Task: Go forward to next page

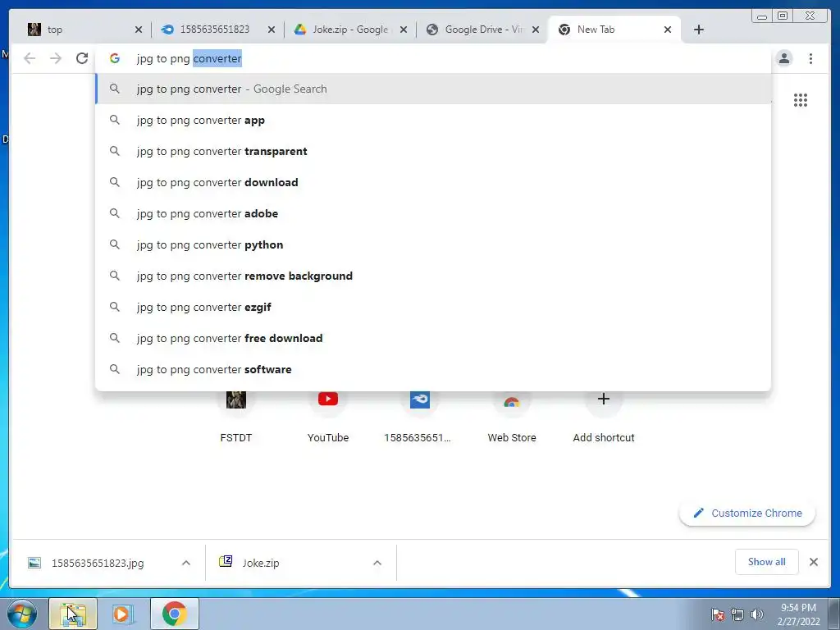Action: pos(56,58)
